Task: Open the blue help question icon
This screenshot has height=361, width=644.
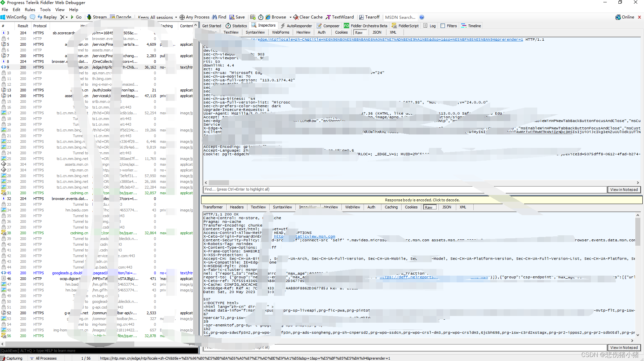Action: 422,17
